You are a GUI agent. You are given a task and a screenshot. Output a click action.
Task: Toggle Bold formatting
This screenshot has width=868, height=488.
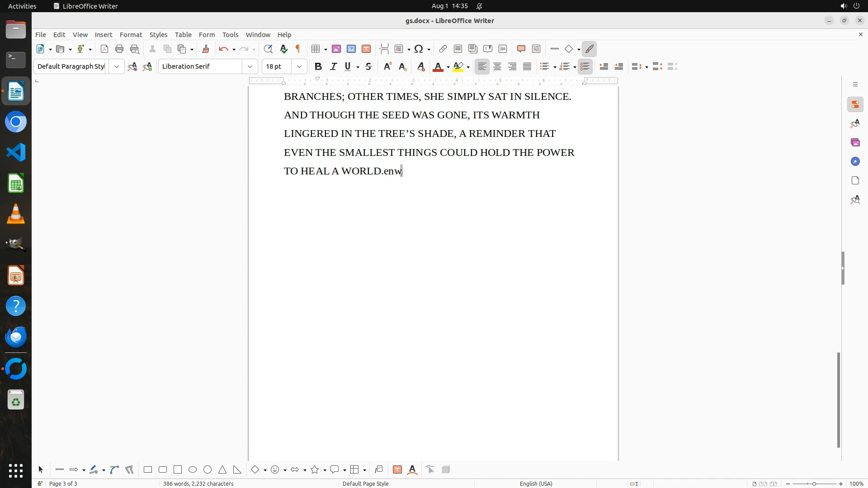click(x=318, y=66)
